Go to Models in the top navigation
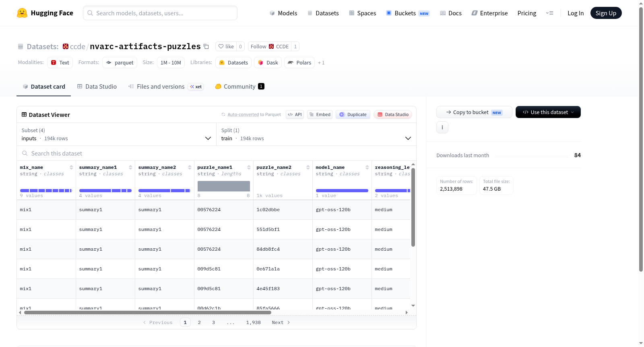The height and width of the screenshot is (347, 644). [x=283, y=13]
